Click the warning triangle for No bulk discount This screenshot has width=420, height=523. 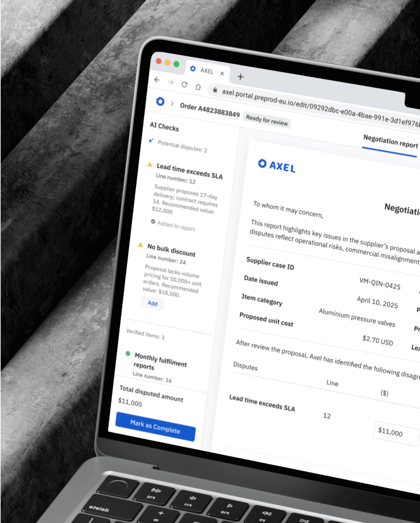tap(140, 245)
